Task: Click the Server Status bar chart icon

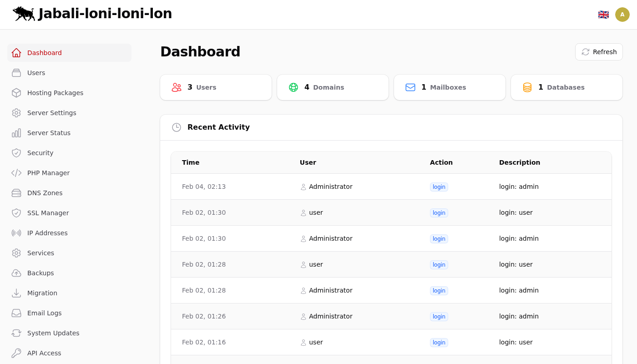Action: (16, 133)
